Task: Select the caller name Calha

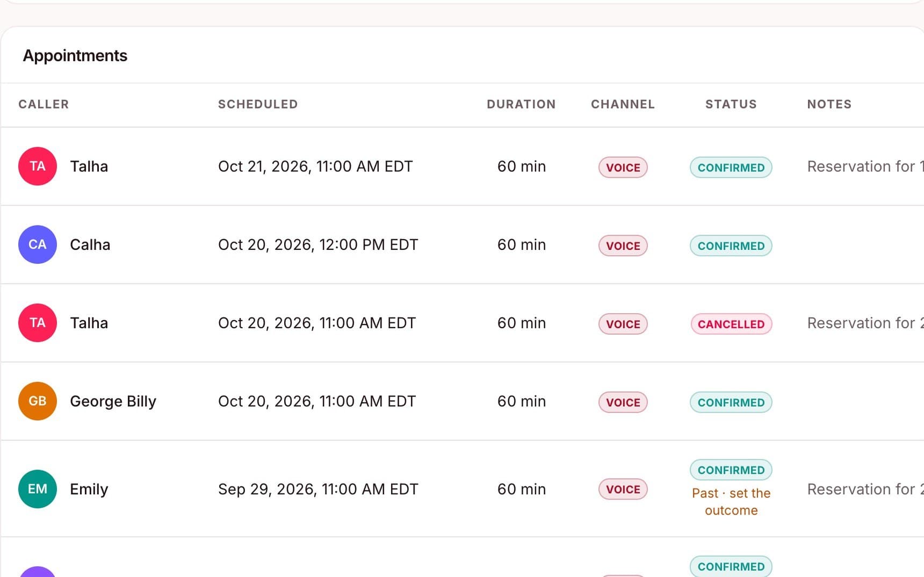Action: [90, 244]
